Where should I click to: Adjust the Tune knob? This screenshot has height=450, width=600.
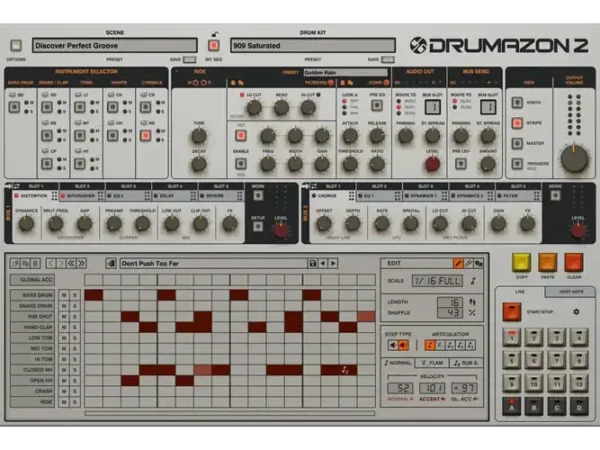pyautogui.click(x=199, y=135)
